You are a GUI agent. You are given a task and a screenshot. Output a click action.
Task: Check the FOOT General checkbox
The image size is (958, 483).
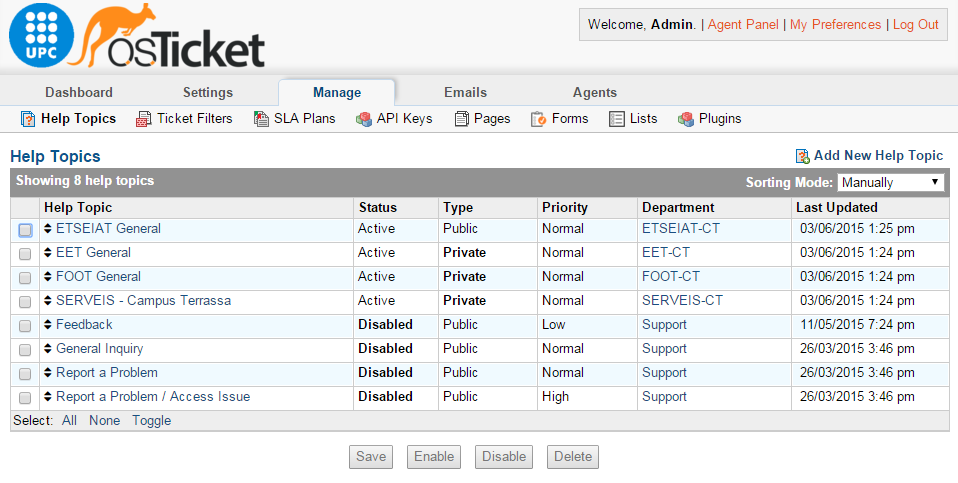tap(25, 278)
